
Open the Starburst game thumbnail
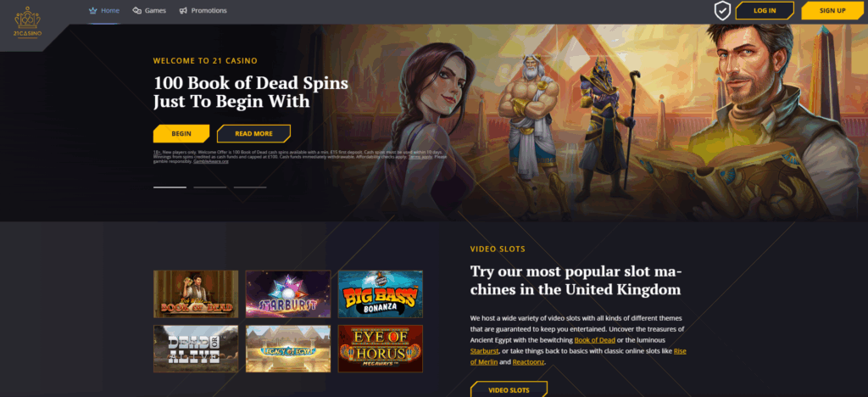pyautogui.click(x=288, y=294)
